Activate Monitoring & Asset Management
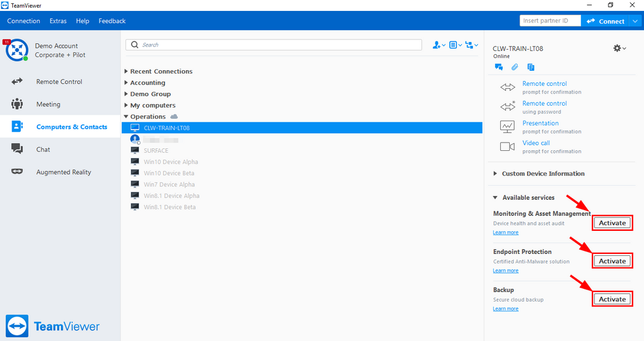 click(x=612, y=223)
